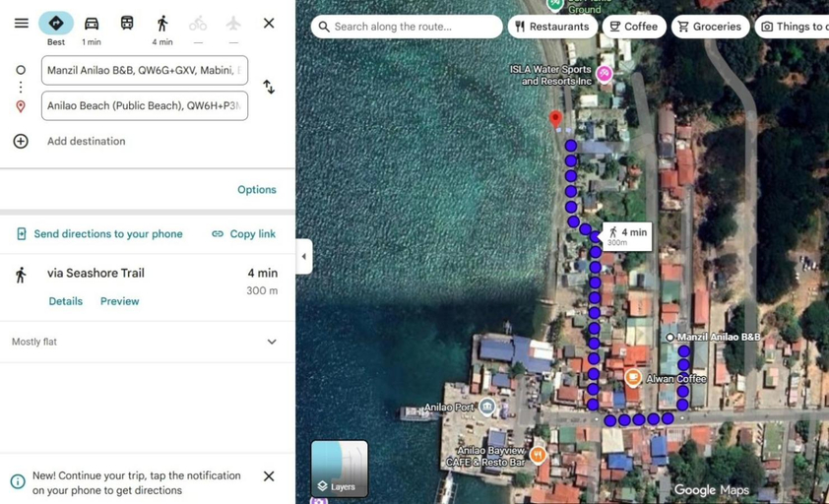The height and width of the screenshot is (504, 829).
Task: Switch to driving mode car icon
Action: pos(92,24)
